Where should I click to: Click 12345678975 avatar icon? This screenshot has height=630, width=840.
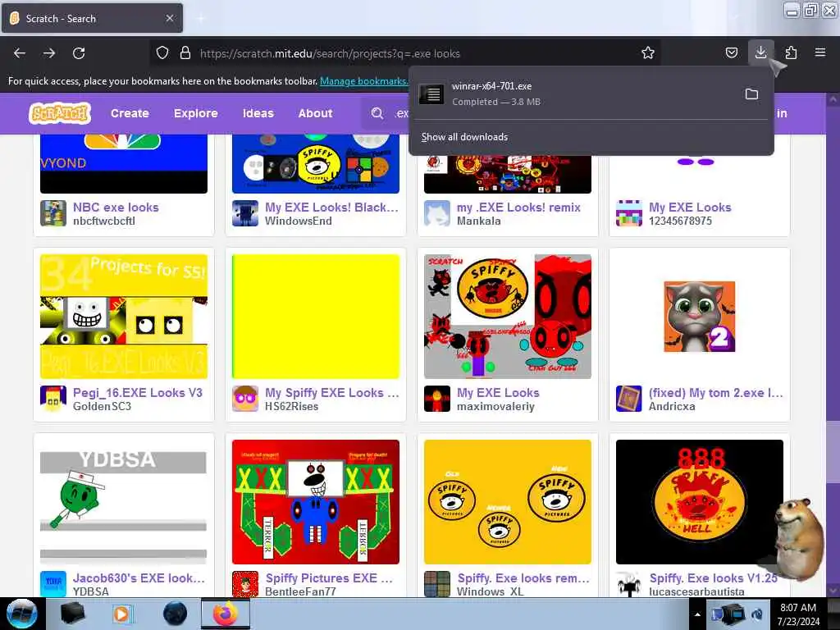point(629,213)
